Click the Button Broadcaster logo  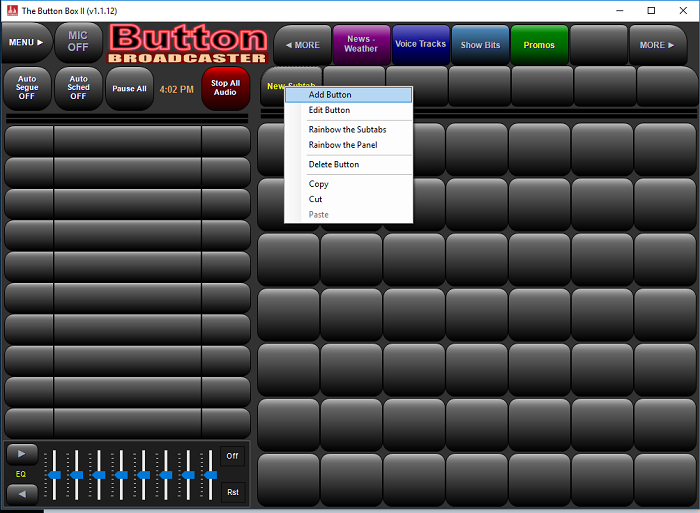[x=188, y=43]
